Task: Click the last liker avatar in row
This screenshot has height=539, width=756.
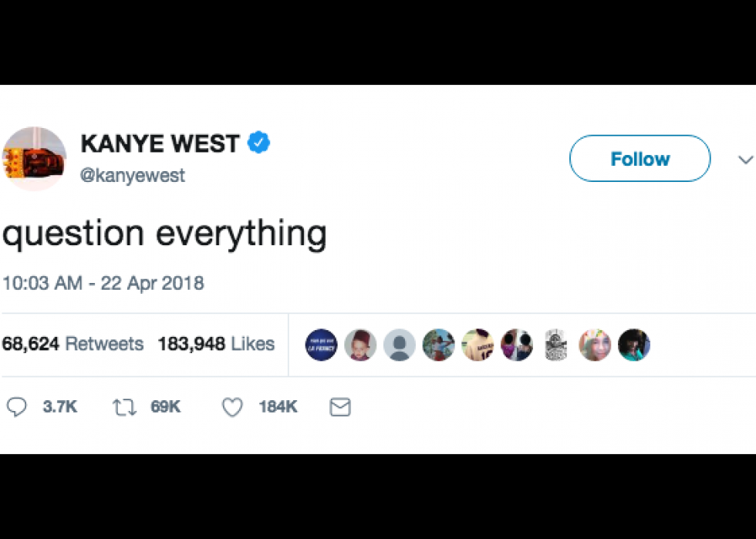Action: 634,345
